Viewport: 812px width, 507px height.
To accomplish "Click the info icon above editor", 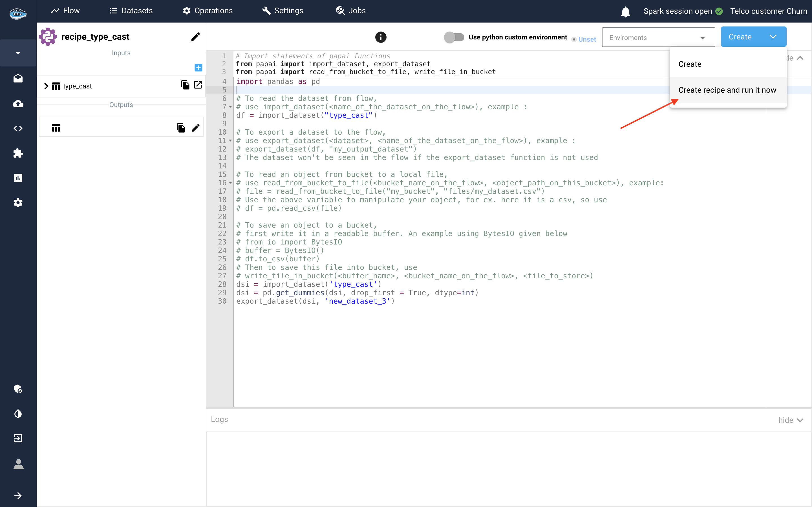I will (381, 37).
